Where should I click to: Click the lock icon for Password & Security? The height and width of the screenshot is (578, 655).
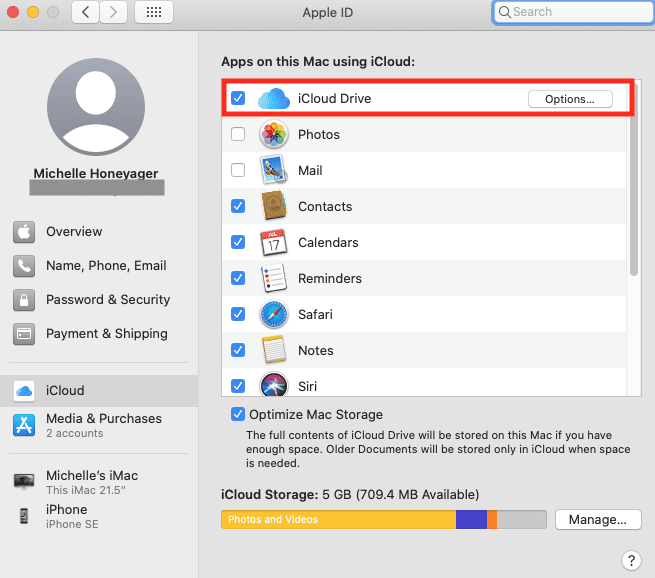24,300
